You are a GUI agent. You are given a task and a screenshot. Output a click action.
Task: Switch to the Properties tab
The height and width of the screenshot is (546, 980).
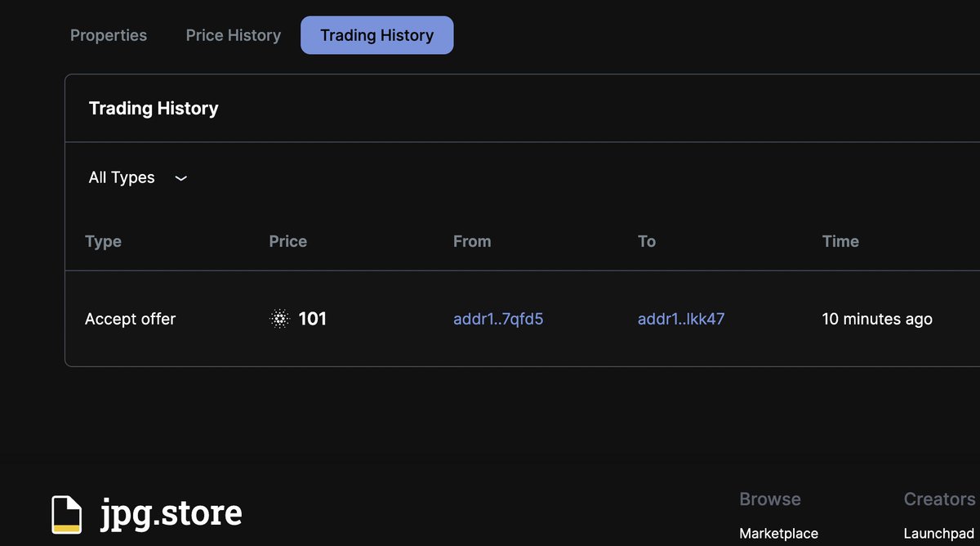pyautogui.click(x=109, y=35)
